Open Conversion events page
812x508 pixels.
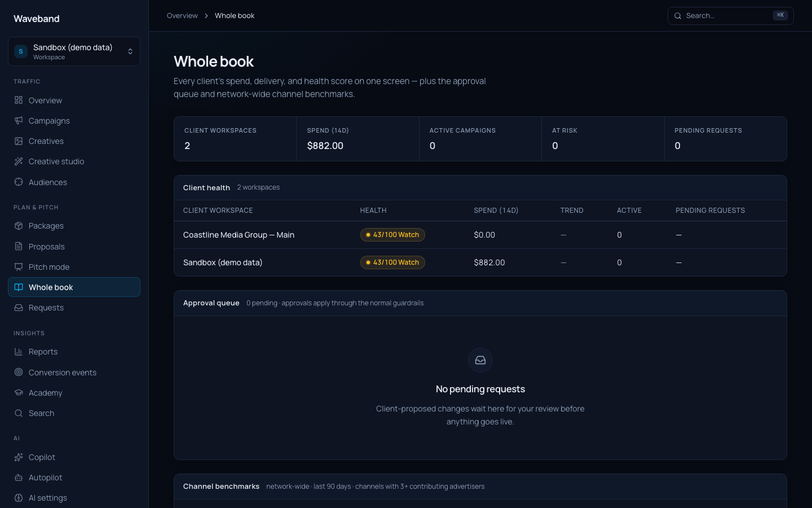coord(74,373)
